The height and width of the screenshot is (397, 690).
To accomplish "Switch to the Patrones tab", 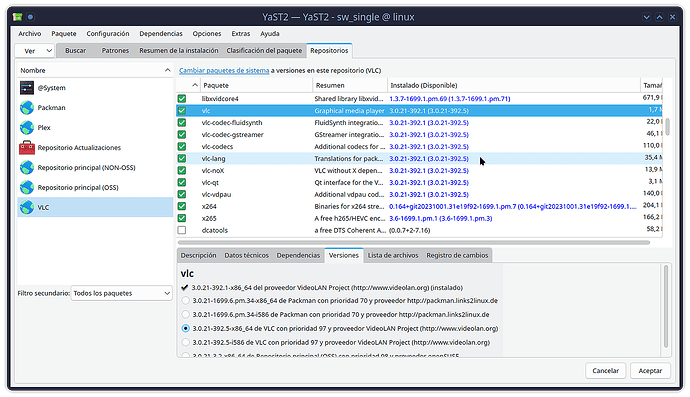I will point(115,51).
